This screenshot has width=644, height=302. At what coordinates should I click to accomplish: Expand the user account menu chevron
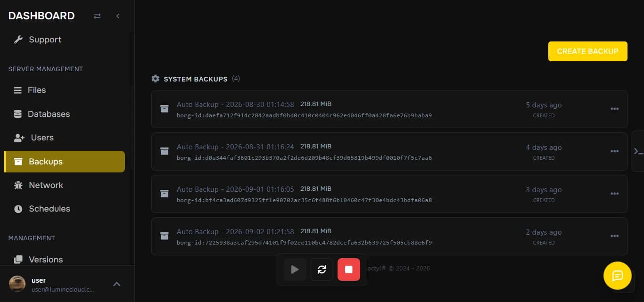(x=117, y=284)
